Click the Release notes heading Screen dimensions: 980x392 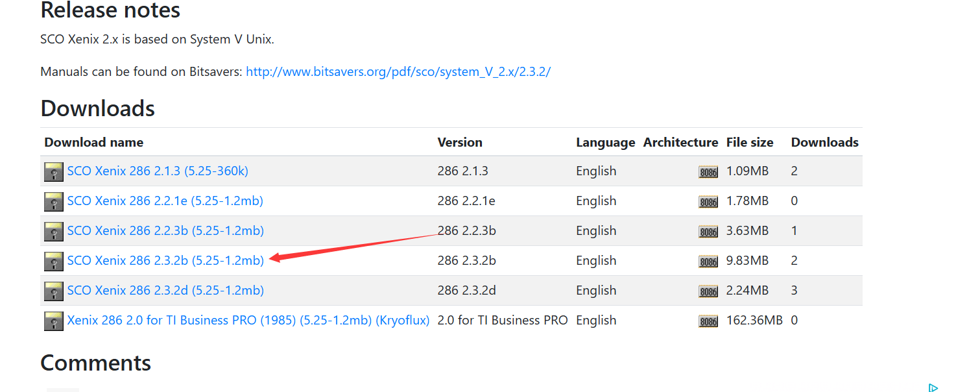coord(110,10)
